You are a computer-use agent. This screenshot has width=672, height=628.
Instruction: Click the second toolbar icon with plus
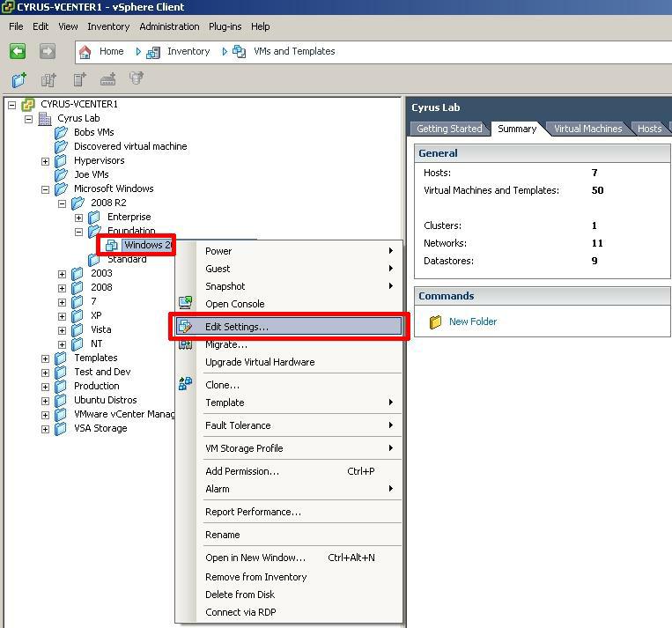tap(48, 79)
